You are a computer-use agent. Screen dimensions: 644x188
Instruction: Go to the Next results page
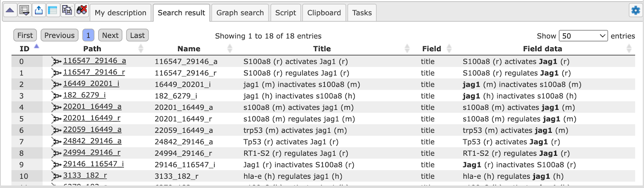click(110, 36)
